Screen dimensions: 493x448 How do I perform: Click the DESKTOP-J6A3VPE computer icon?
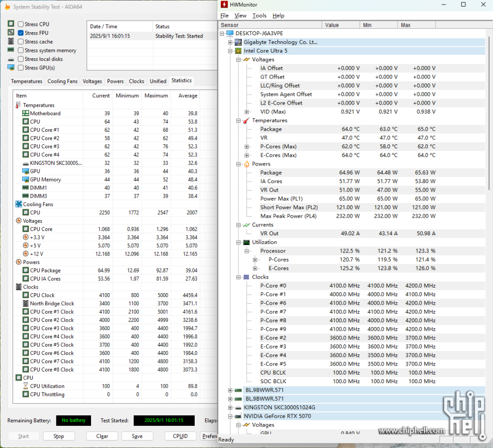pos(230,33)
